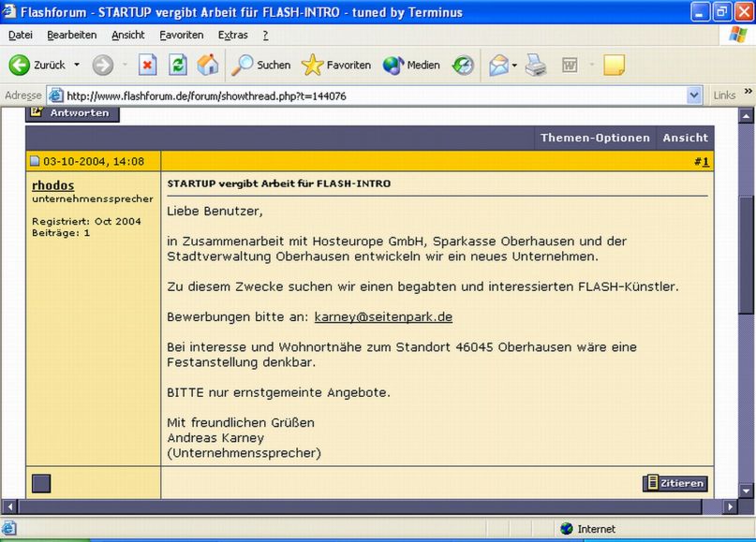Click the text 'Beiträge: 1'
The height and width of the screenshot is (542, 756).
[x=61, y=233]
